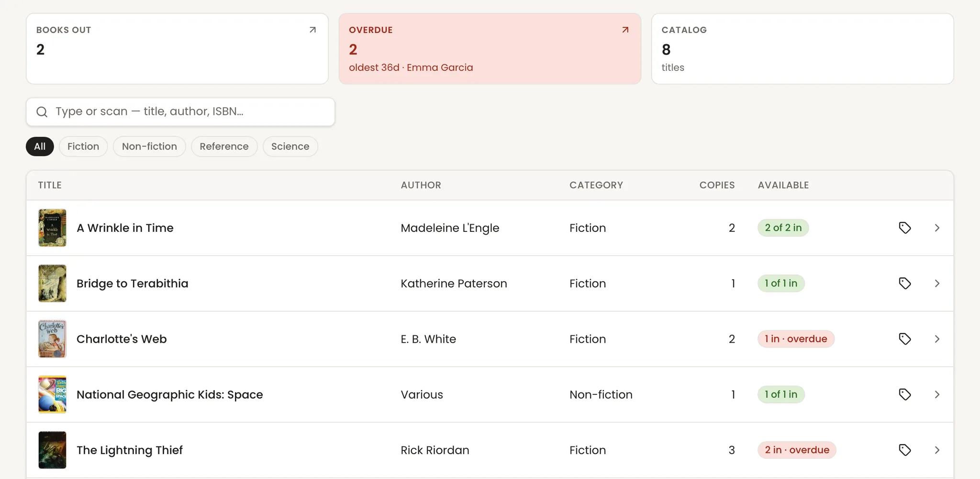Expand Charlotte's Web row chevron
The image size is (980, 479).
pyautogui.click(x=937, y=339)
